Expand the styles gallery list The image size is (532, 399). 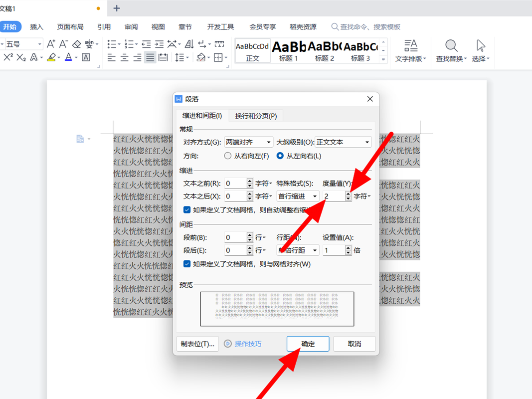[383, 59]
